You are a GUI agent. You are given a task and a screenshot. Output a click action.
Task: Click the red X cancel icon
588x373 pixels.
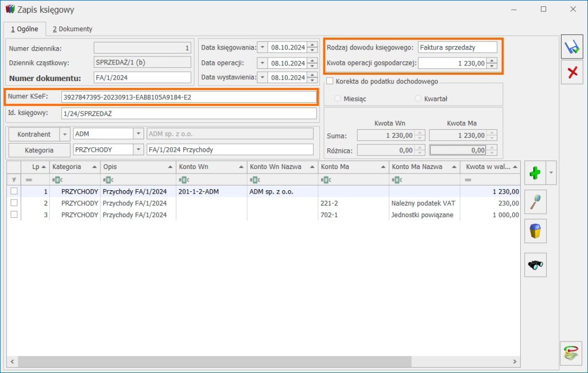tap(571, 72)
